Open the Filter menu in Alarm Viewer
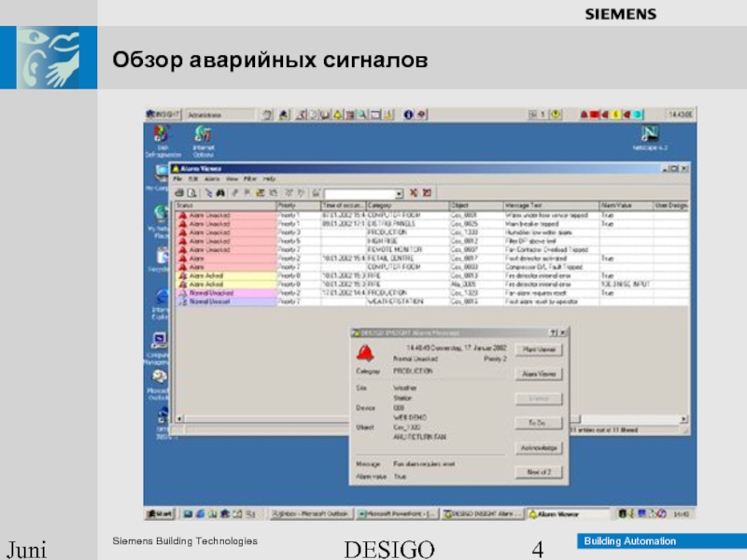 [250, 178]
